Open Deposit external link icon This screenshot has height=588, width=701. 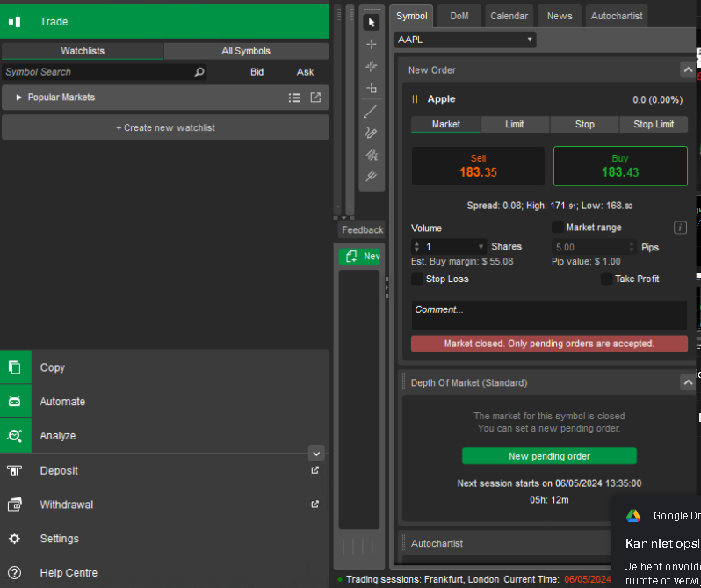(x=315, y=470)
